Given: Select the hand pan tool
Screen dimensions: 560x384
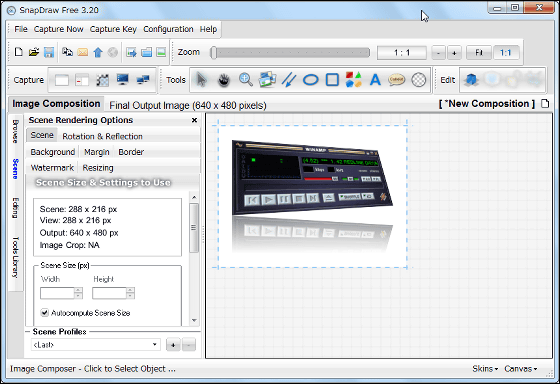Looking at the screenshot, I should [224, 80].
